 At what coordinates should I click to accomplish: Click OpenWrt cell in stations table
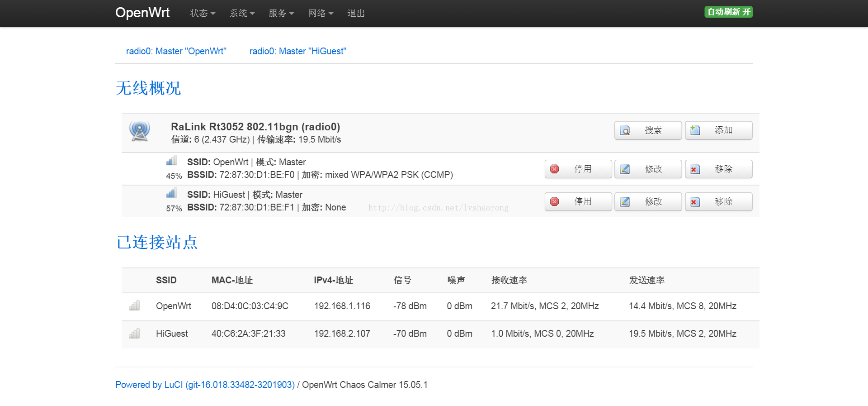174,306
